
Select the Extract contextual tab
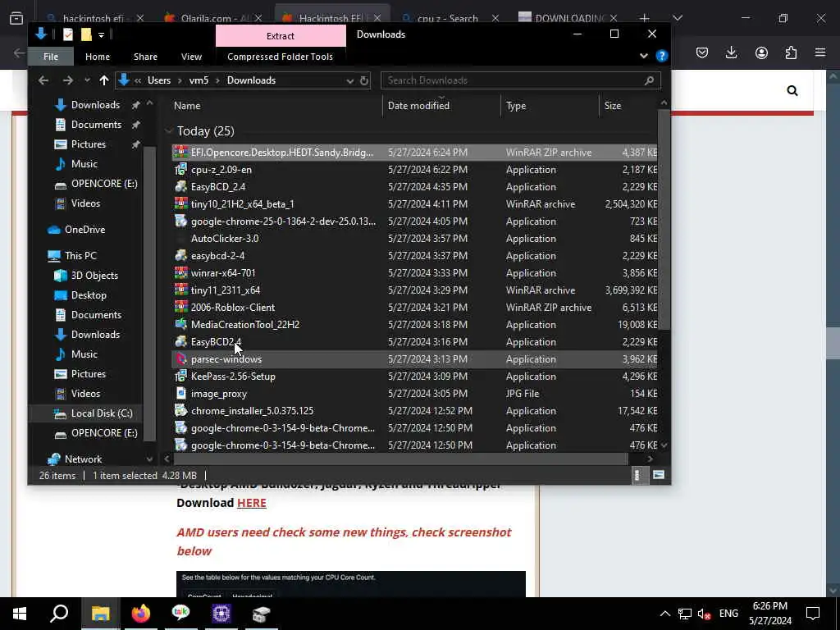click(281, 36)
